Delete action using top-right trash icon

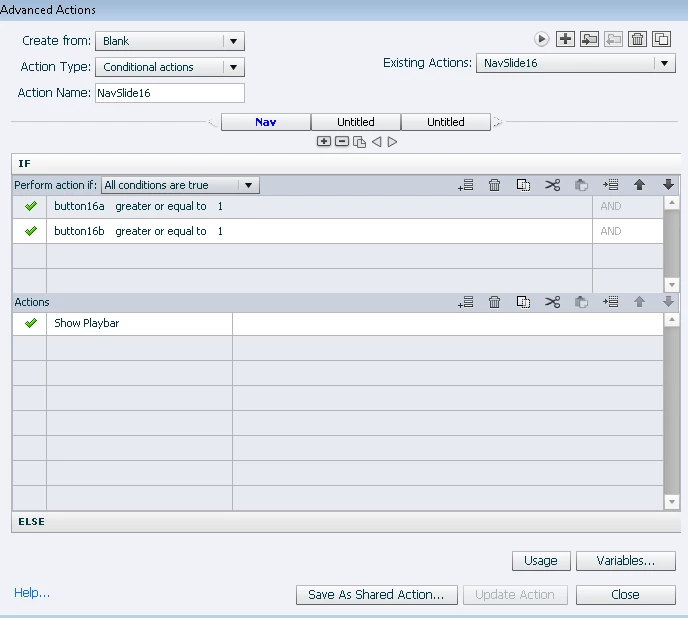point(638,39)
